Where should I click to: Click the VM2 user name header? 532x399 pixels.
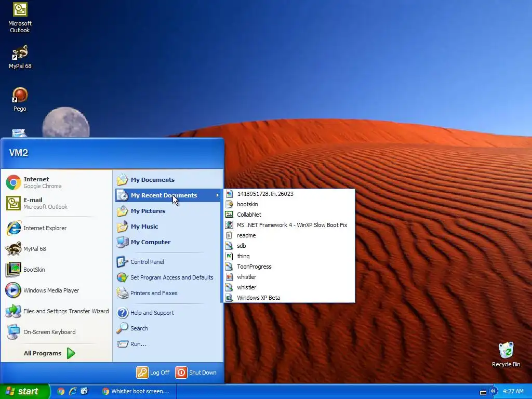19,153
